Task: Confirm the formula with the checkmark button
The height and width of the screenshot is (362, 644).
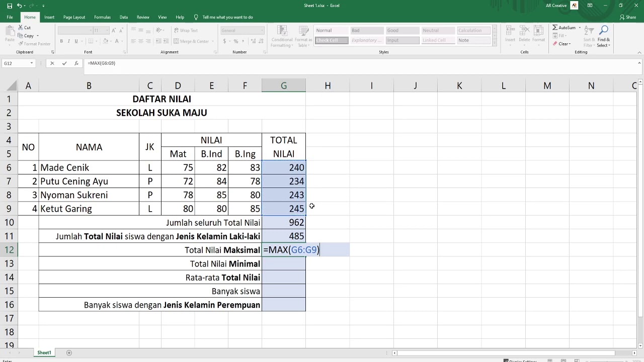Action: [64, 63]
